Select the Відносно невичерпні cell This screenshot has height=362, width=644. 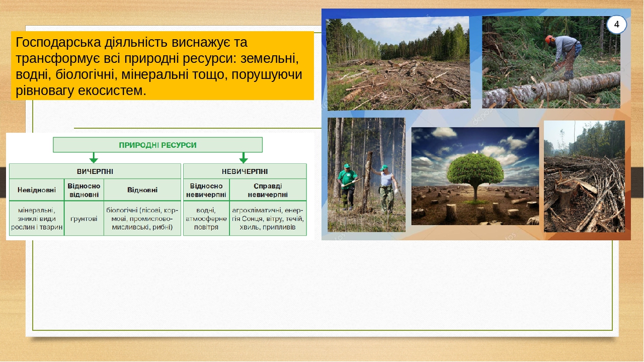pyautogui.click(x=206, y=190)
